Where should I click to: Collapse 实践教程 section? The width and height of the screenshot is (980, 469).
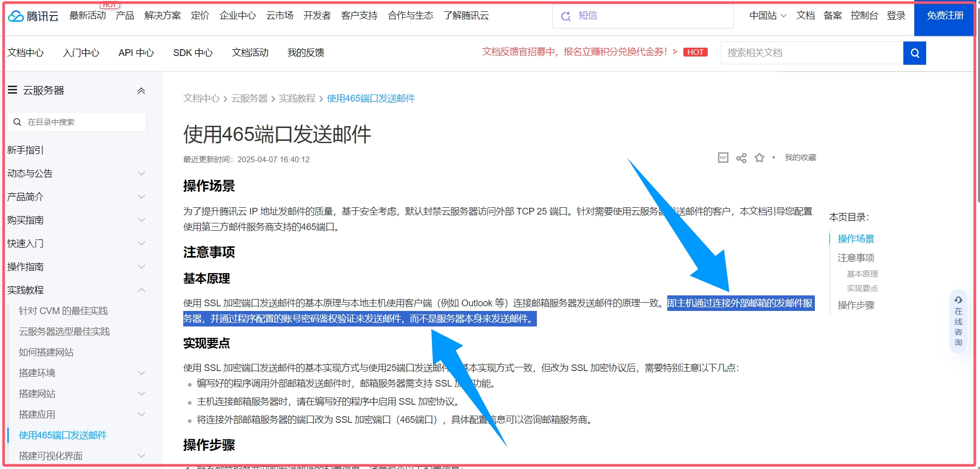141,290
